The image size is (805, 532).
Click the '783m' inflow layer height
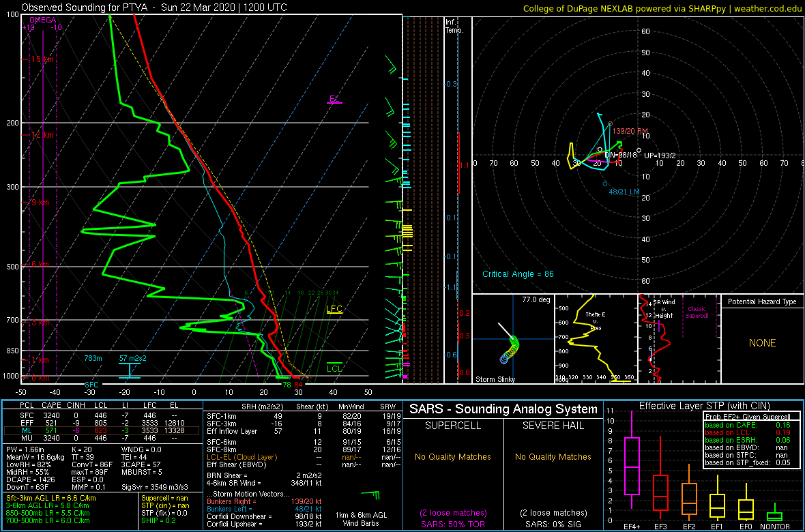(93, 357)
